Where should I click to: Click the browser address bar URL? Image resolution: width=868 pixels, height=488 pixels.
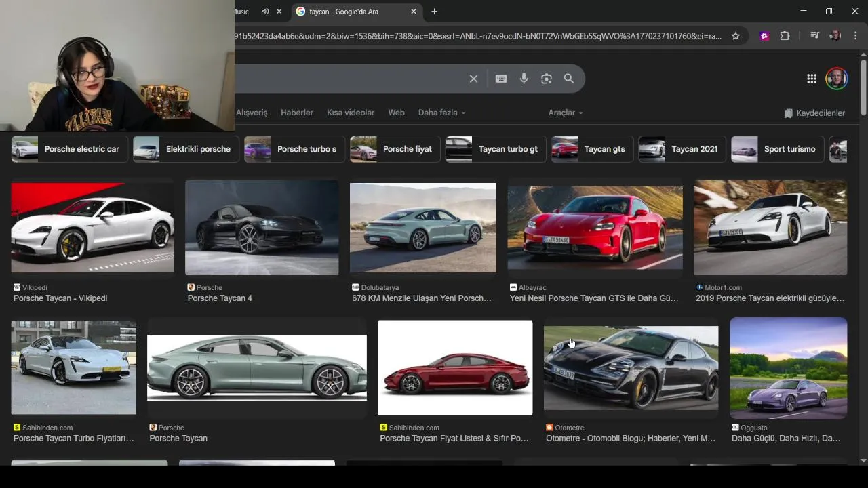tap(478, 36)
